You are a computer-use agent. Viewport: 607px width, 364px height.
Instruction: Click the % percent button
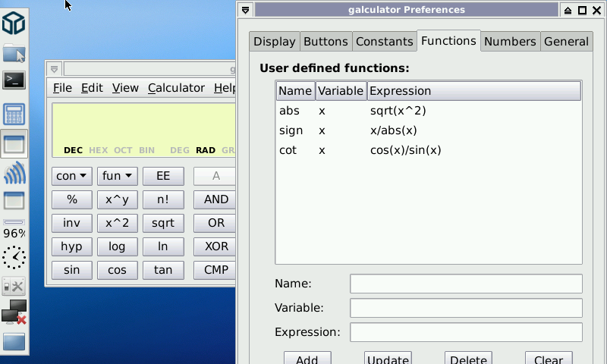coord(71,199)
